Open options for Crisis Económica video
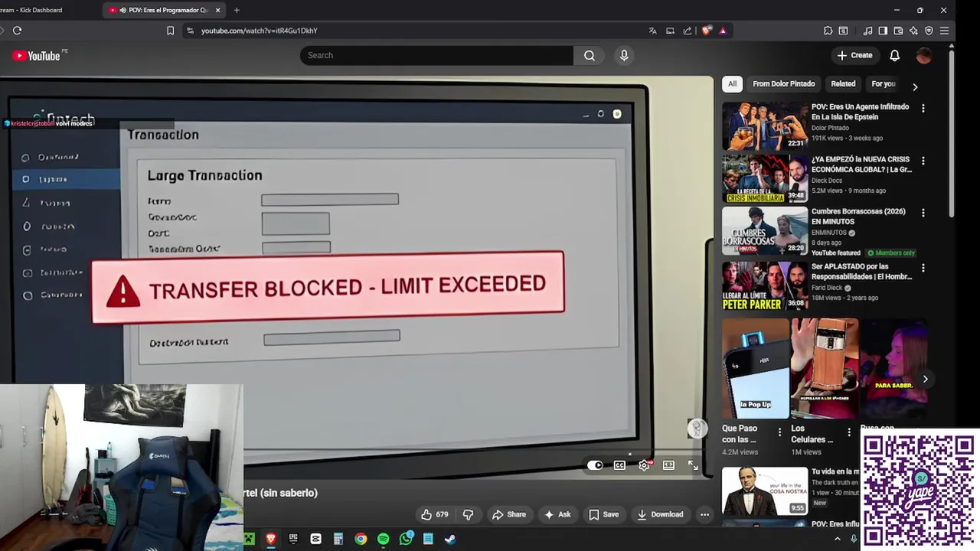Image resolution: width=980 pixels, height=551 pixels. tap(923, 161)
